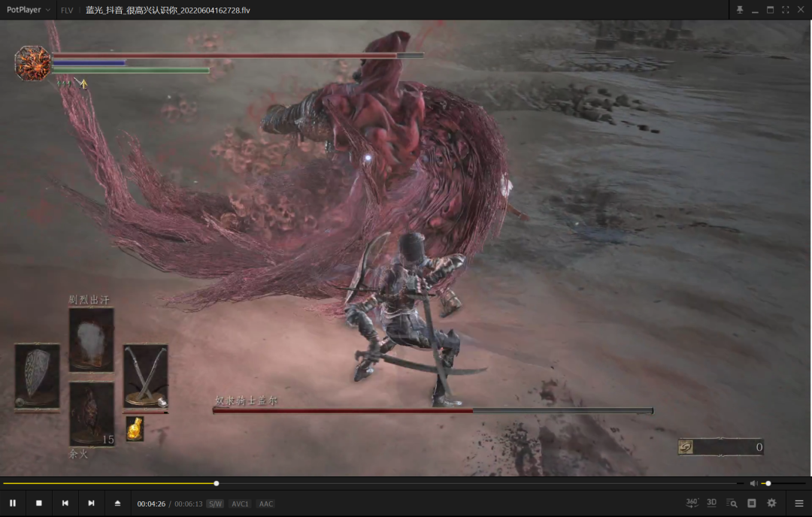Switch to fullscreen mode icon

click(786, 10)
